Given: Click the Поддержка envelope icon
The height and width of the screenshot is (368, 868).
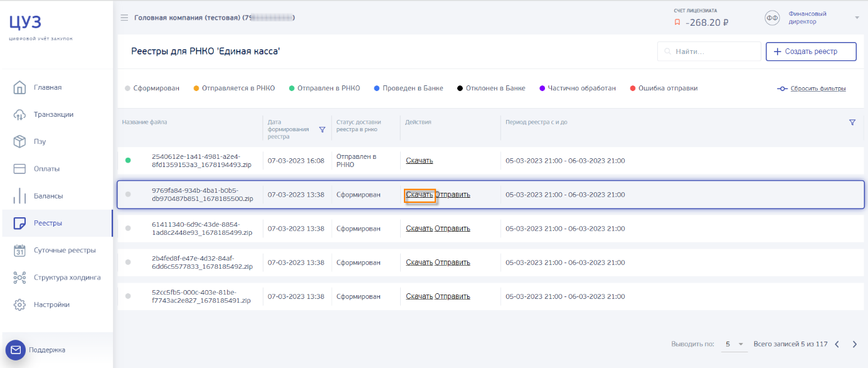Looking at the screenshot, I should (16, 350).
